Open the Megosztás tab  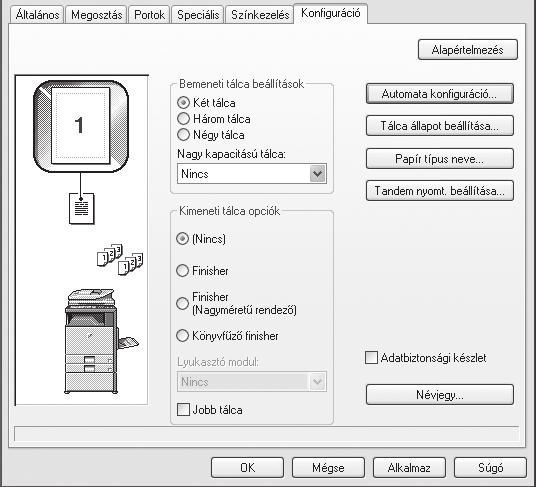[96, 15]
